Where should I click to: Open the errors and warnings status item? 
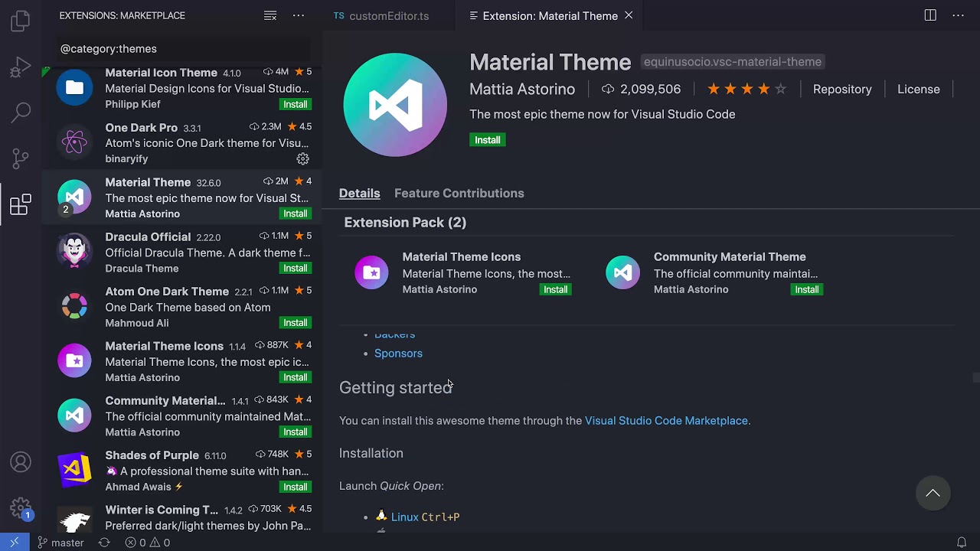pos(148,543)
